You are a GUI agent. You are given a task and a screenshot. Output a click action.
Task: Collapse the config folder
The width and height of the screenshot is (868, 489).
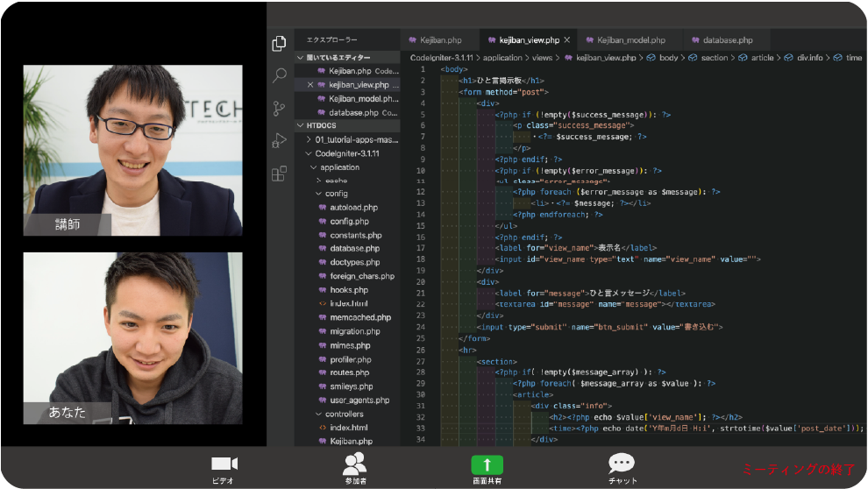click(x=337, y=194)
